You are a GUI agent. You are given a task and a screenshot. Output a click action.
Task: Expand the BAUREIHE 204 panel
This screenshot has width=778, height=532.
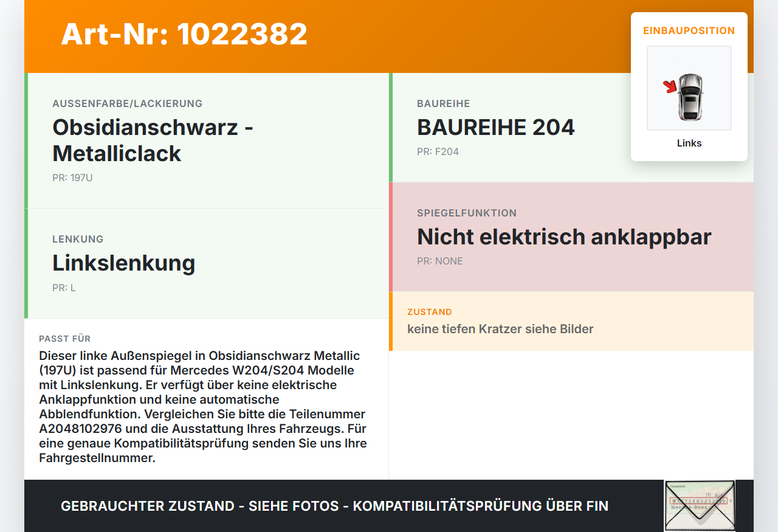(495, 127)
